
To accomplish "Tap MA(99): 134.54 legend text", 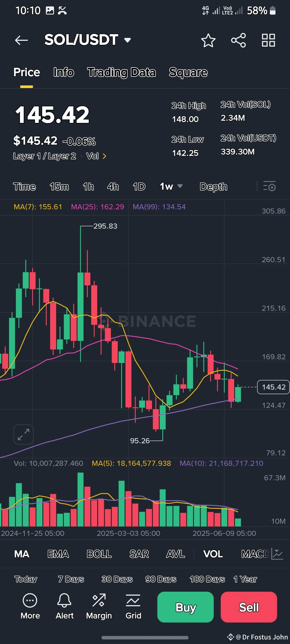I will [159, 207].
